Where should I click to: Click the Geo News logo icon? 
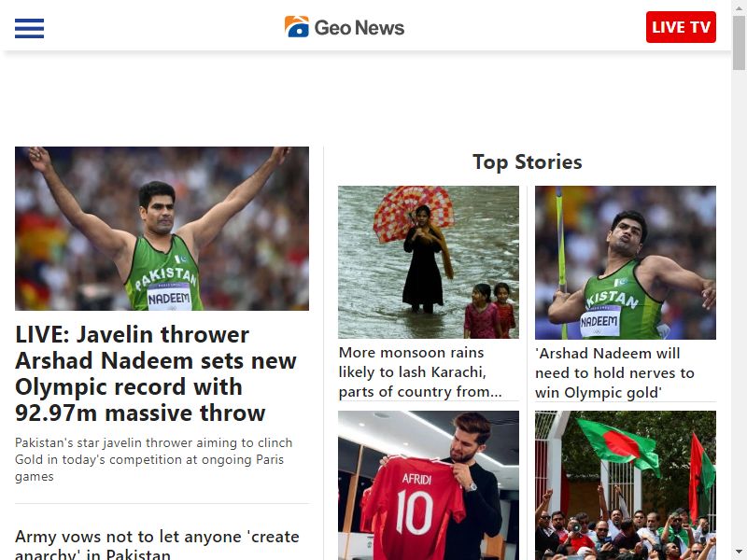pos(297,27)
